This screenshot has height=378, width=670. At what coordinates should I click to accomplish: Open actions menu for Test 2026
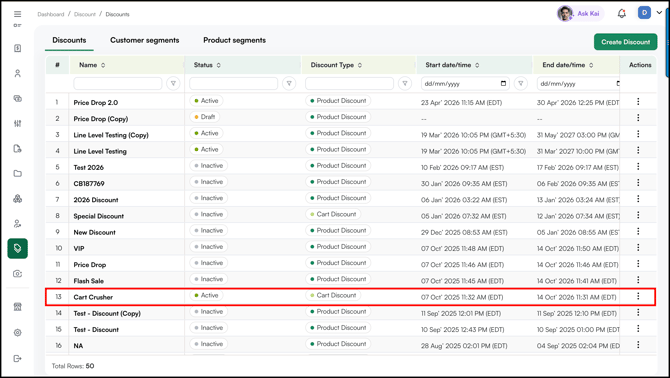[638, 166]
